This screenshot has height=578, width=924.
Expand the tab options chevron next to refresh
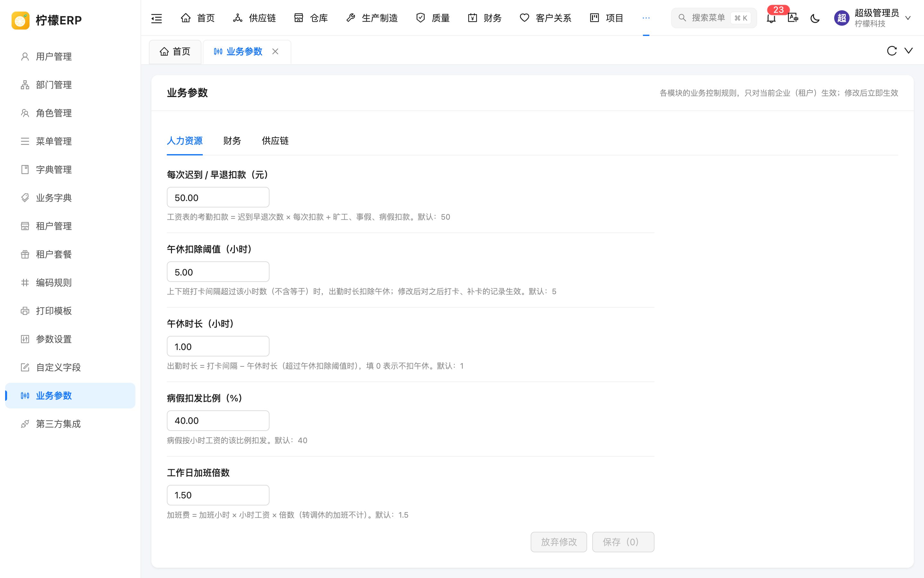coord(909,51)
